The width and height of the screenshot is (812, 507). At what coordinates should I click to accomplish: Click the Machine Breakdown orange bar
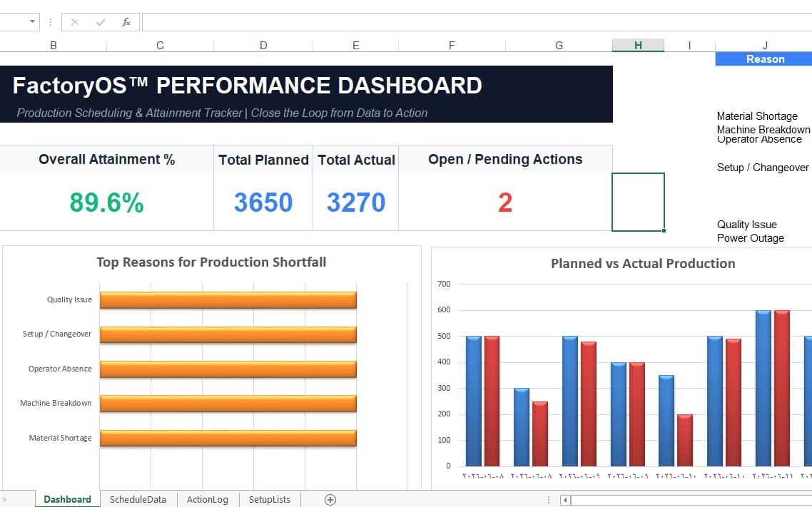click(x=228, y=404)
